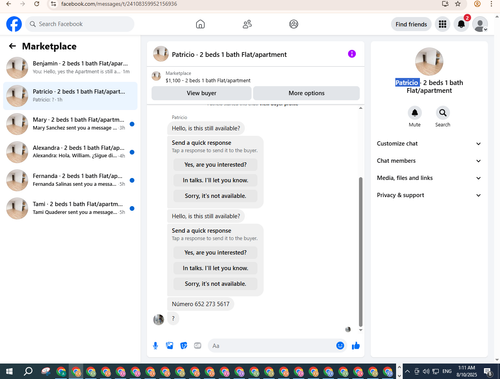Show hidden system tray icons

(x=408, y=371)
